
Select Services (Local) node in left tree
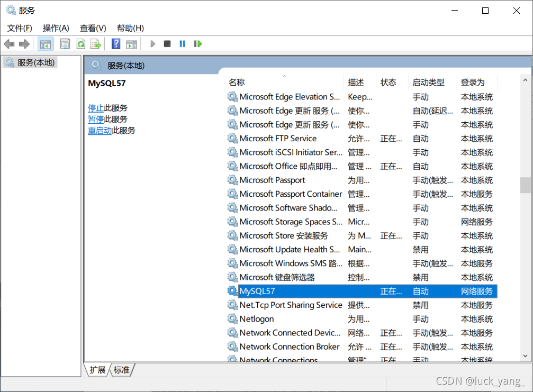[30, 62]
